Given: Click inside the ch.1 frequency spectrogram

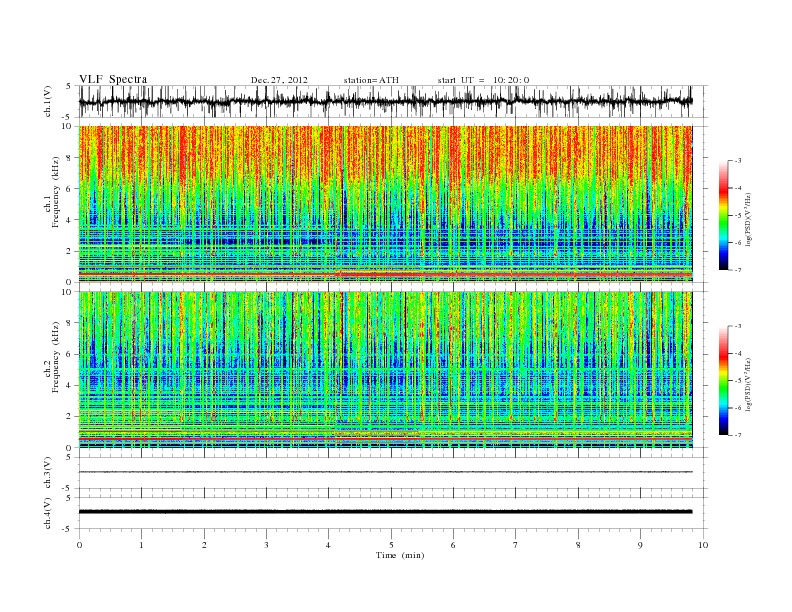Looking at the screenshot, I should click(x=385, y=204).
